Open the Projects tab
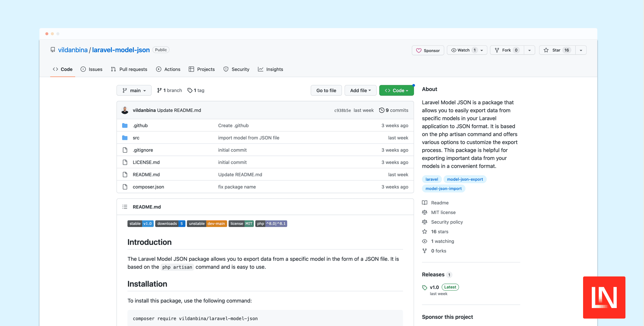This screenshot has width=644, height=326. point(202,69)
